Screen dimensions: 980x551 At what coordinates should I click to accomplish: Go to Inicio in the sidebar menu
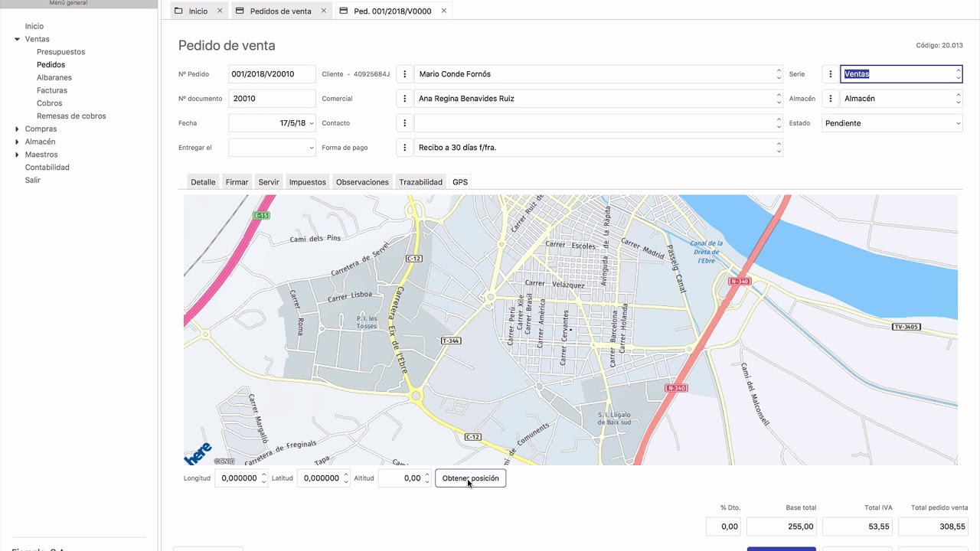[x=34, y=26]
